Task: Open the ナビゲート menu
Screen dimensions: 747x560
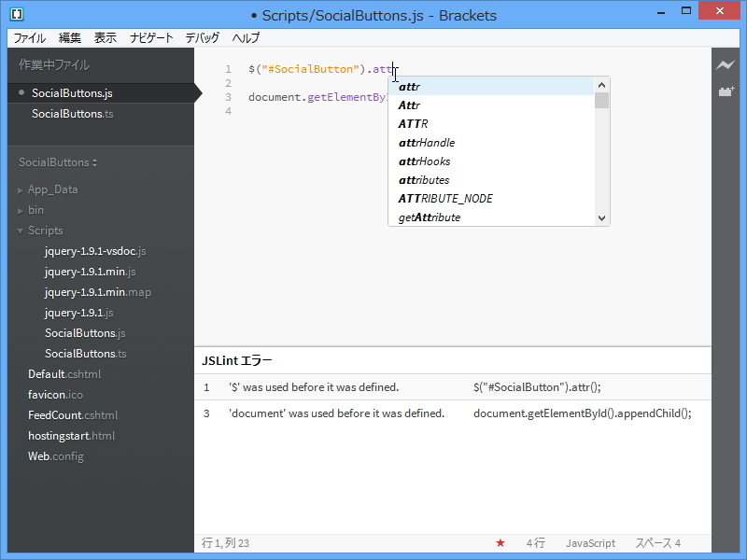Action: coord(151,38)
